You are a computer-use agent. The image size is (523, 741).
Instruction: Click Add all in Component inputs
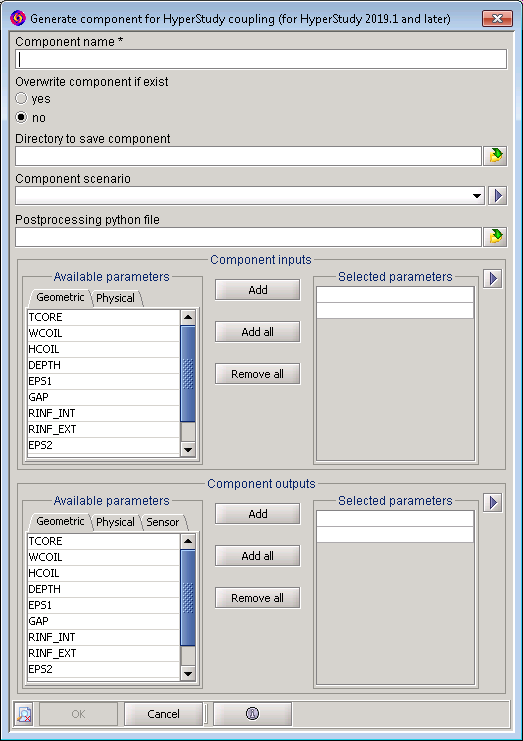point(257,332)
